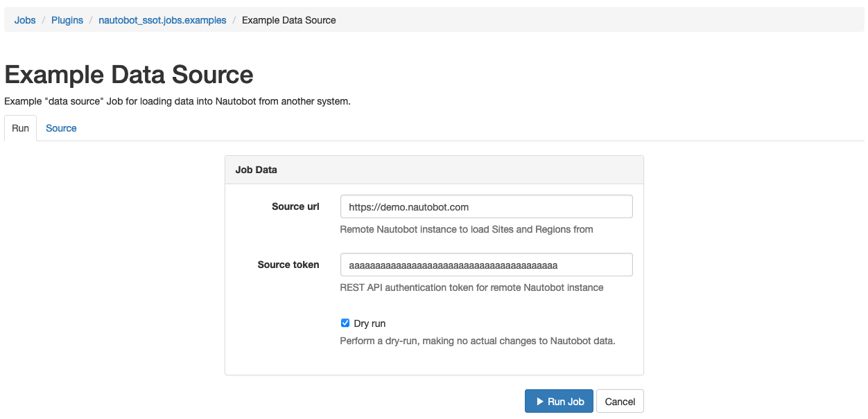The height and width of the screenshot is (419, 868).
Task: Switch to the Source tab
Action: click(x=61, y=128)
